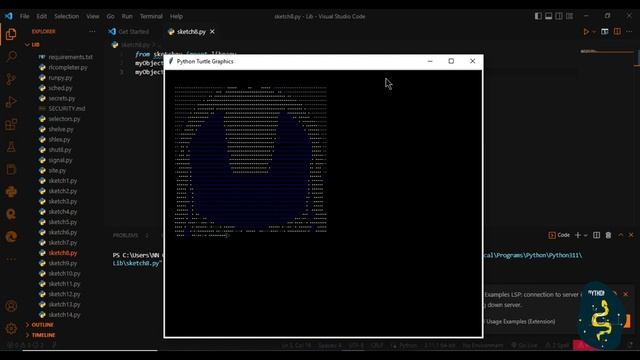Open shelve.py in explorer
Viewport: 640px width, 360px height.
pyautogui.click(x=61, y=129)
